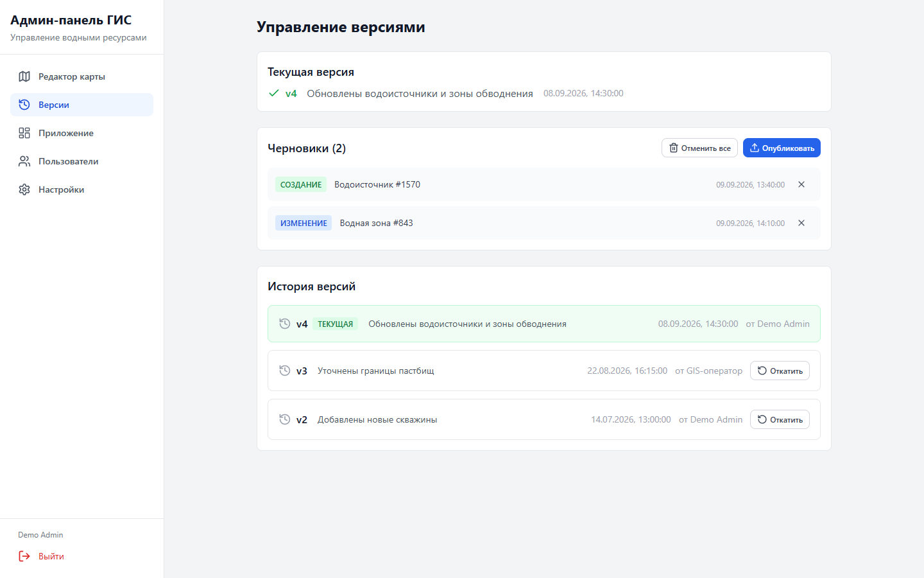Viewport: 924px width, 578px height.
Task: Click rollback arrow icon for version v3
Action: coord(762,371)
